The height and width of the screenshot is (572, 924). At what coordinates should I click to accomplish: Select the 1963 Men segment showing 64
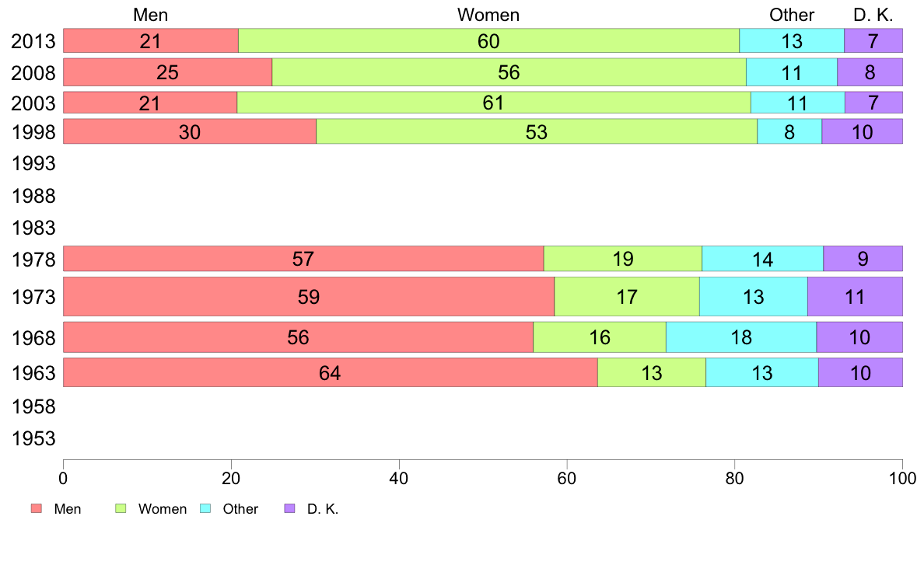[331, 372]
